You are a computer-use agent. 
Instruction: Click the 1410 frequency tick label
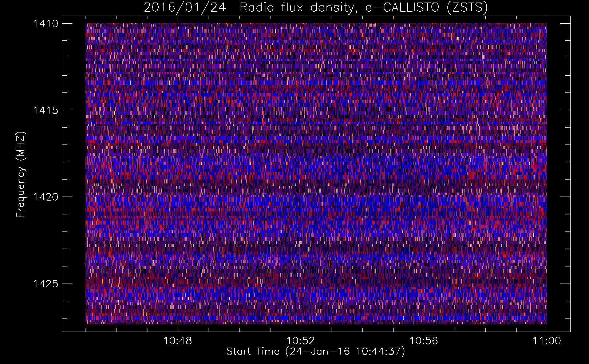pyautogui.click(x=46, y=24)
